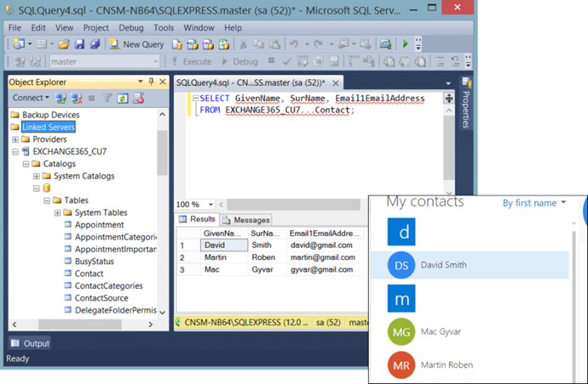This screenshot has width=588, height=384.
Task: Click the New Query button
Action: 136,44
